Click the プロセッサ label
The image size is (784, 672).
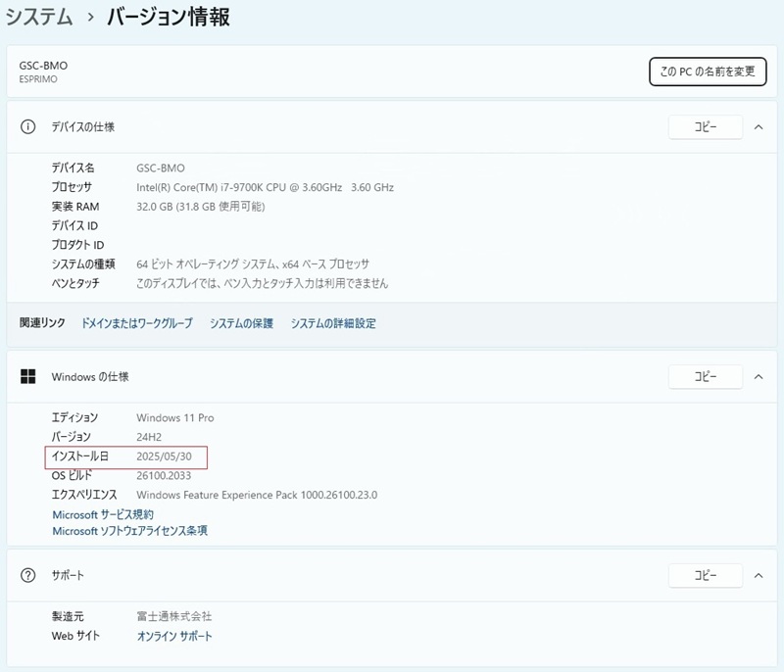click(72, 187)
